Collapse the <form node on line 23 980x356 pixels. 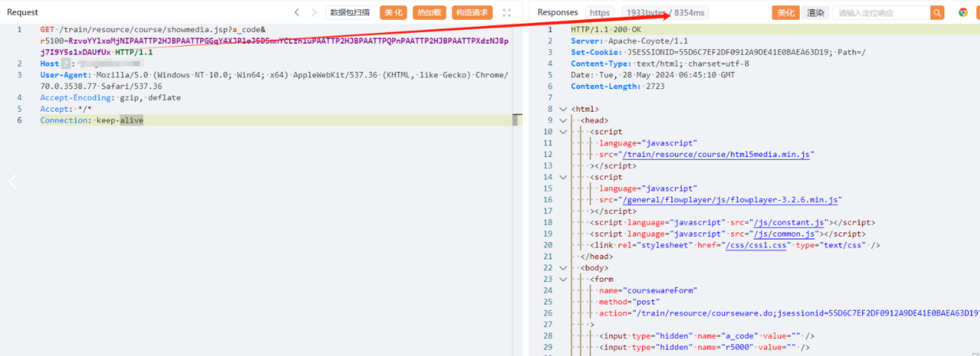(564, 279)
